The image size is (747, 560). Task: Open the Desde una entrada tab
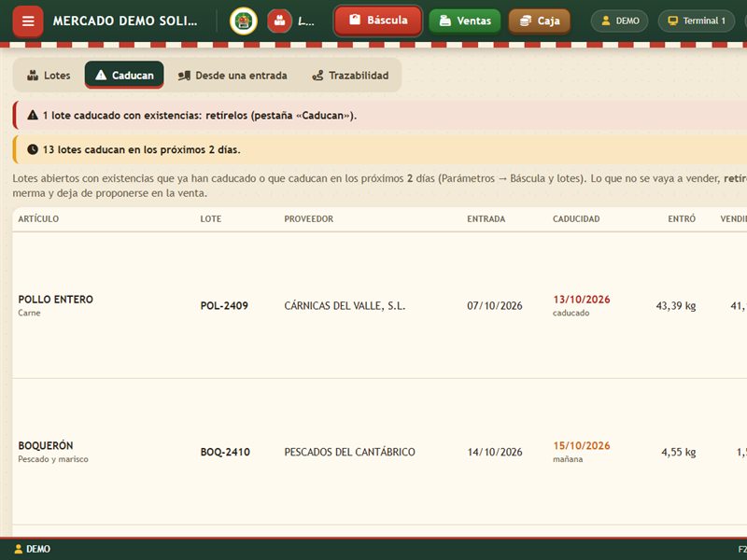[233, 76]
